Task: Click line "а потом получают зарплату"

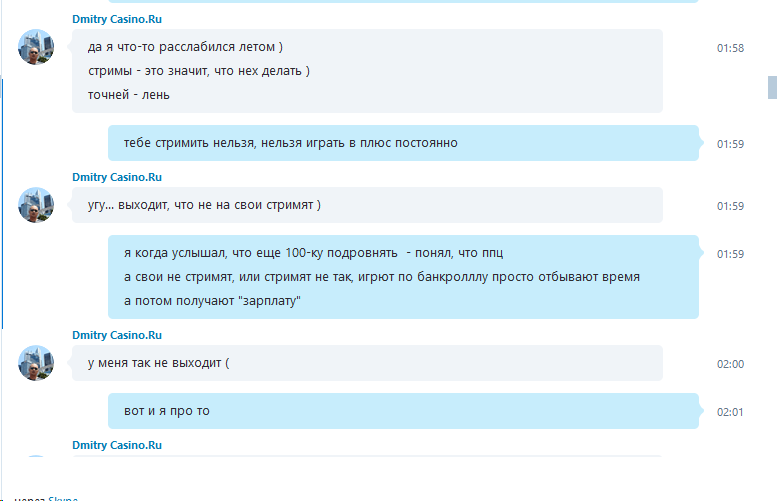Action: tap(213, 301)
